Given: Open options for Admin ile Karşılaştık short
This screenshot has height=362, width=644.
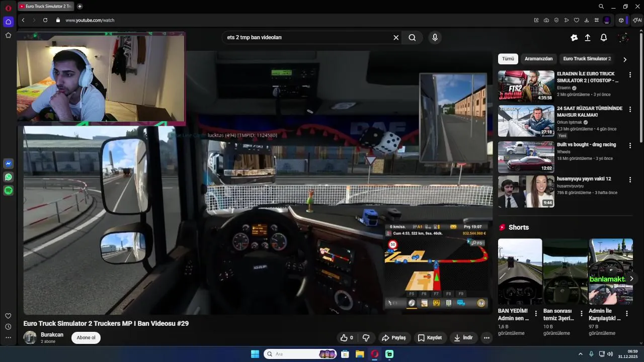Looking at the screenshot, I should coord(627,314).
